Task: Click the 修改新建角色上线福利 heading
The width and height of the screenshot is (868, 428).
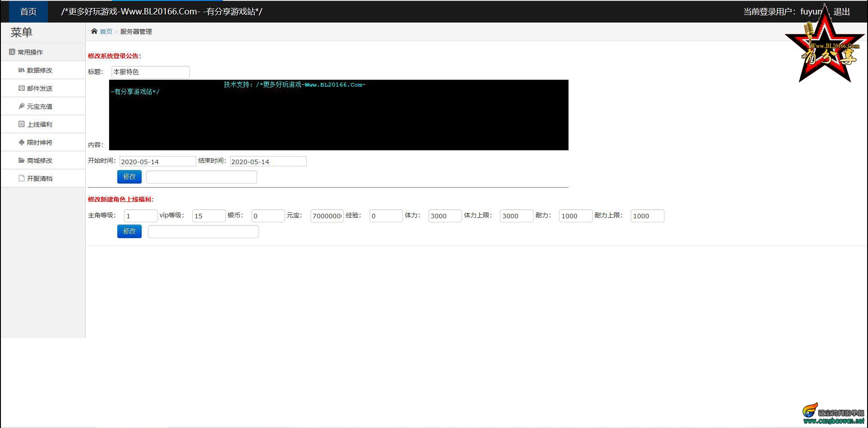Action: point(121,199)
